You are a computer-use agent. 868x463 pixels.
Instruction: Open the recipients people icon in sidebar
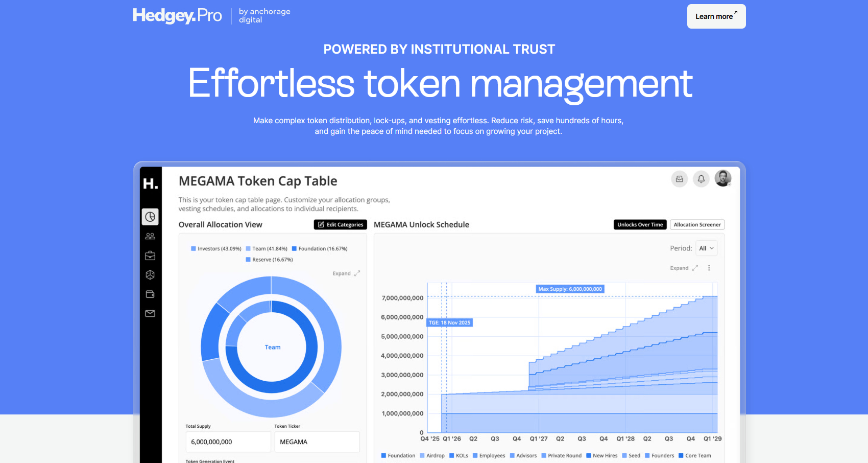click(150, 236)
